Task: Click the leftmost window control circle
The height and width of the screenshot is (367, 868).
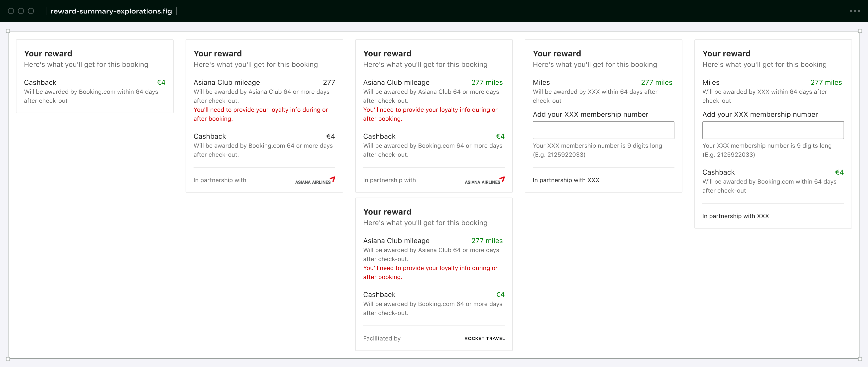Action: [x=11, y=11]
